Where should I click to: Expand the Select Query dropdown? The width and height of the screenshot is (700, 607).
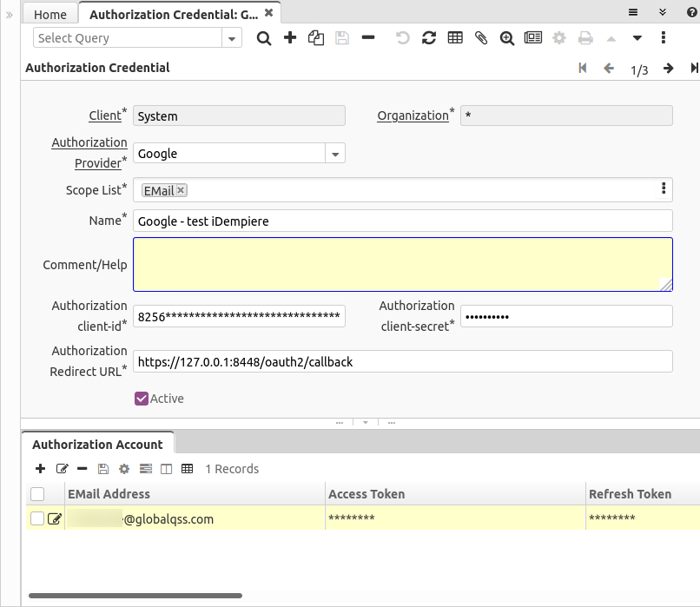point(232,38)
